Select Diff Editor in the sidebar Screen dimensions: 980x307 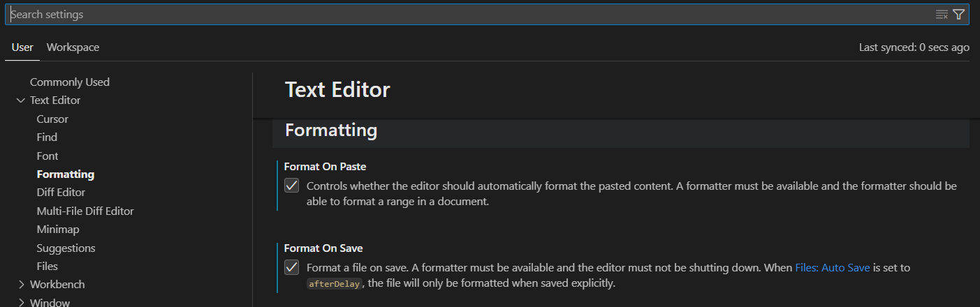coord(61,193)
